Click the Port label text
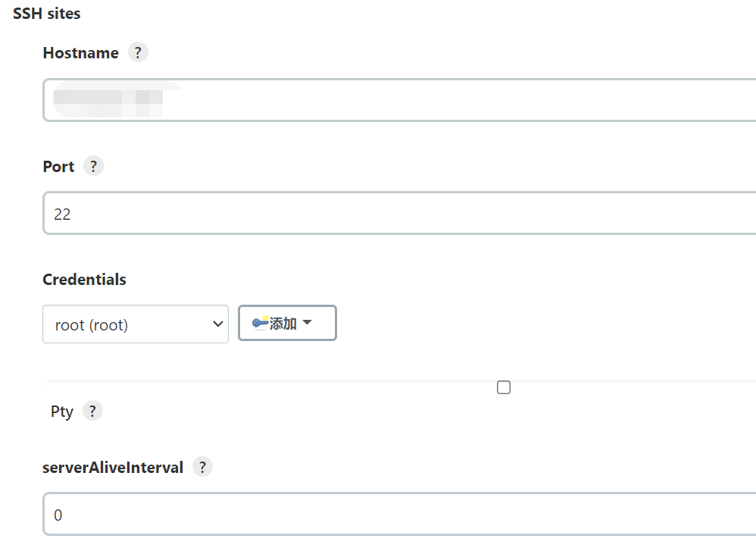This screenshot has width=756, height=548. point(58,167)
